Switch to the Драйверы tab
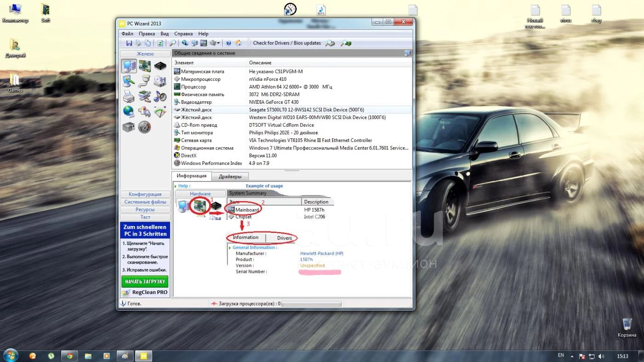Viewport: 644px width, 362px height. [x=230, y=176]
